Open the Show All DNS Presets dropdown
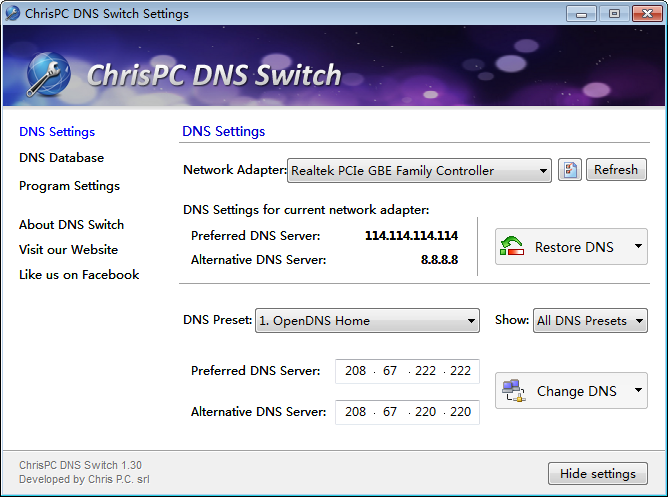 point(590,320)
